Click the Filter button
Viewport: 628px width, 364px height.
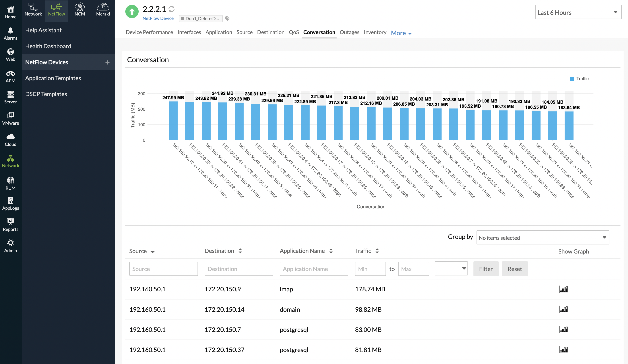(486, 269)
